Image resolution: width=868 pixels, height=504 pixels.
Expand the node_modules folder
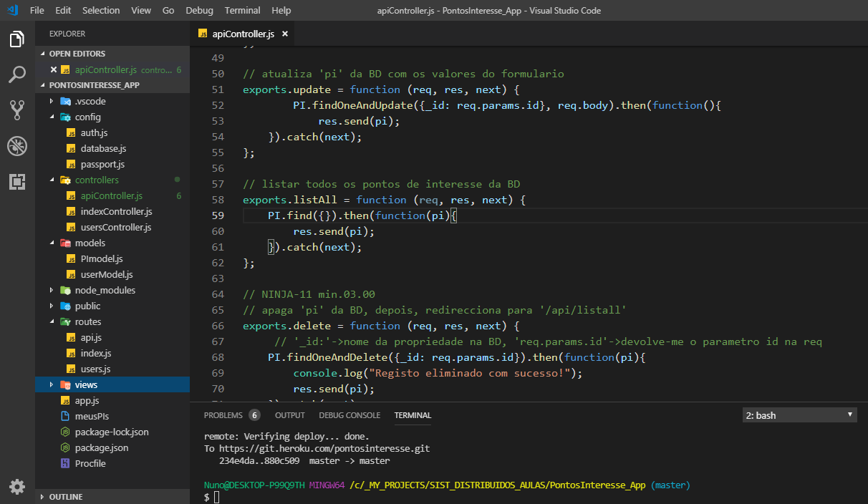click(105, 290)
